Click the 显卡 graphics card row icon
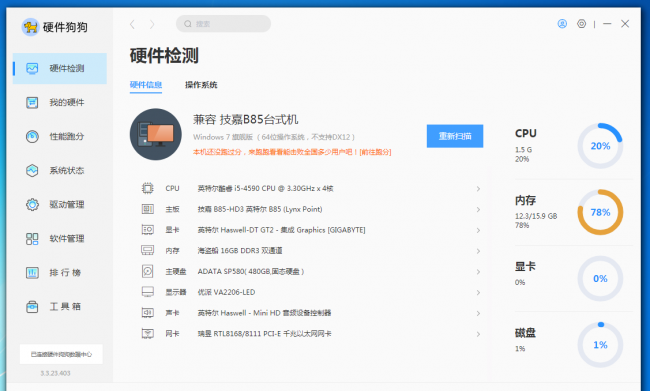 148,230
